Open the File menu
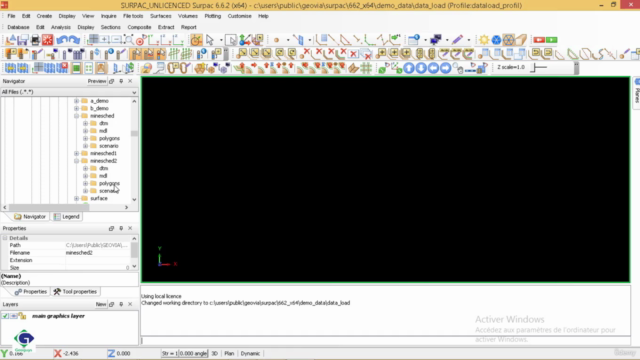 tap(11, 16)
